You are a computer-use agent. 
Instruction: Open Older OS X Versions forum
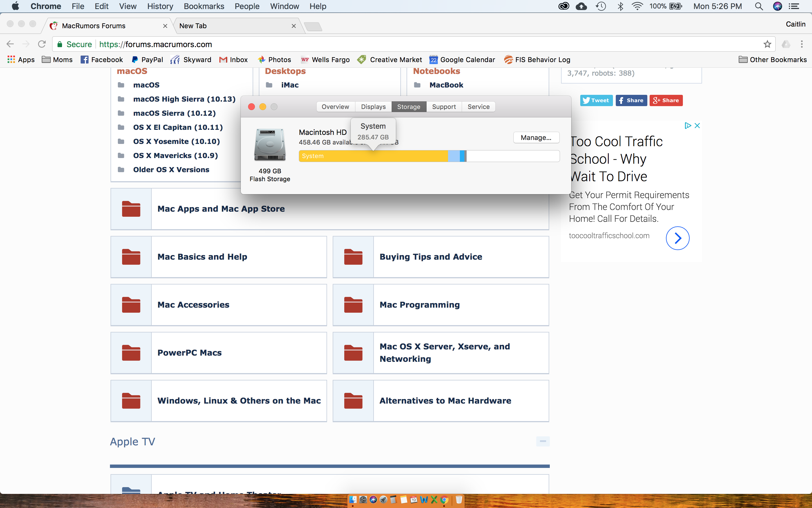pos(171,170)
